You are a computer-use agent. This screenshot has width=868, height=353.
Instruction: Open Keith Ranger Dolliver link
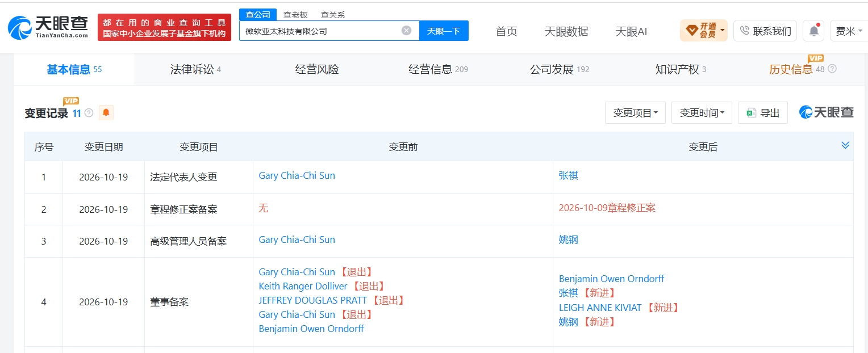(x=303, y=286)
